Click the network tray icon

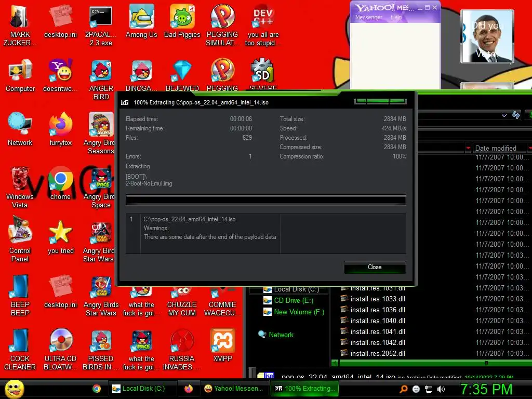pyautogui.click(x=429, y=389)
